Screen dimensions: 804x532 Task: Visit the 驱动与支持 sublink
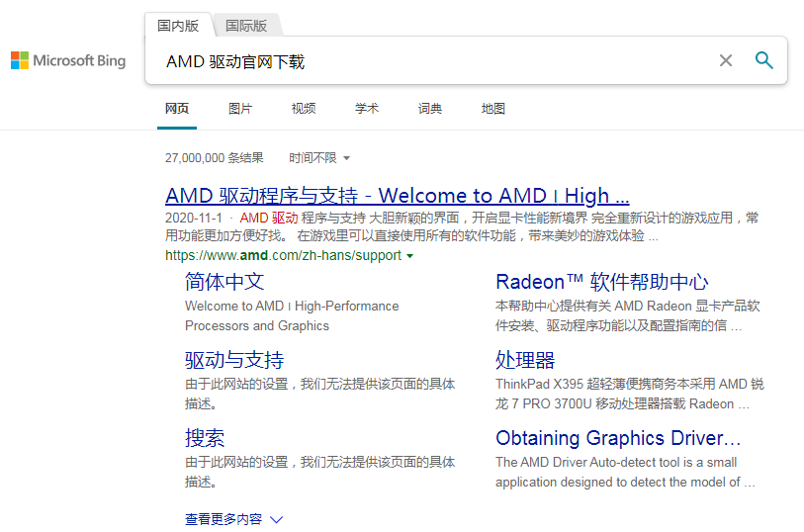[234, 360]
